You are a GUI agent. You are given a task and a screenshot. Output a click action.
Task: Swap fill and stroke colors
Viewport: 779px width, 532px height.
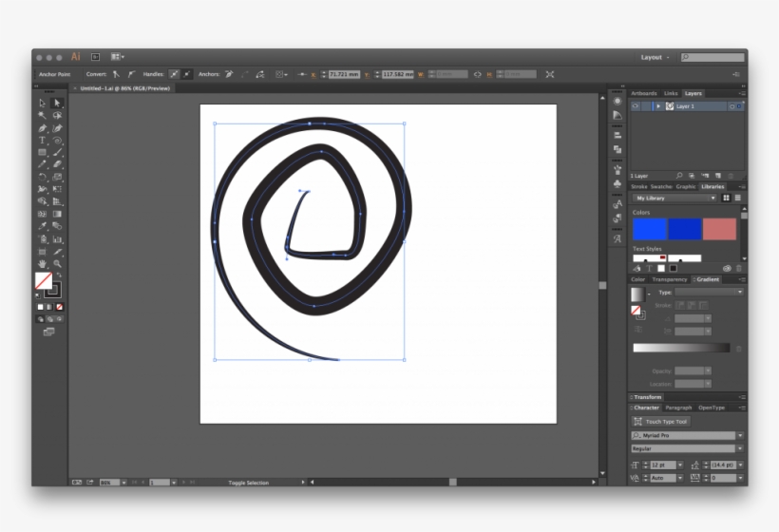point(59,275)
